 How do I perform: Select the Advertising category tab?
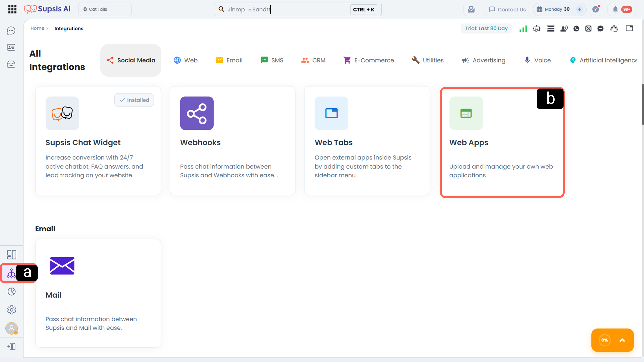tap(484, 60)
